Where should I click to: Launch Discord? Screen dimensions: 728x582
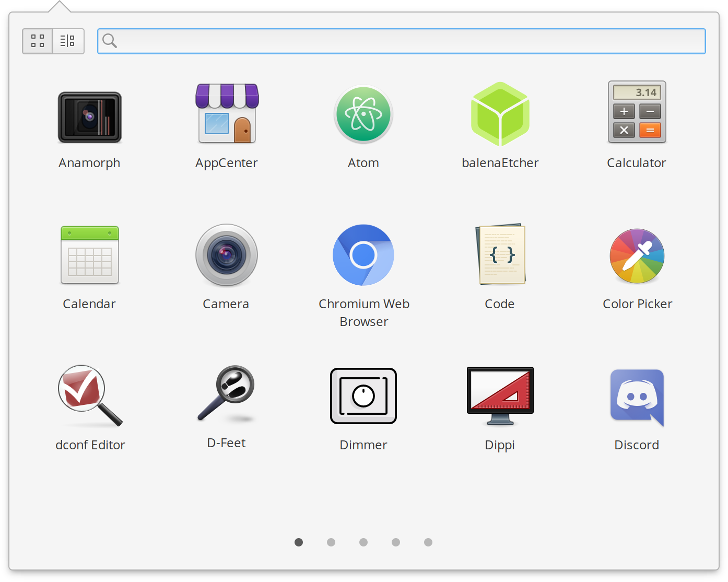pyautogui.click(x=637, y=398)
